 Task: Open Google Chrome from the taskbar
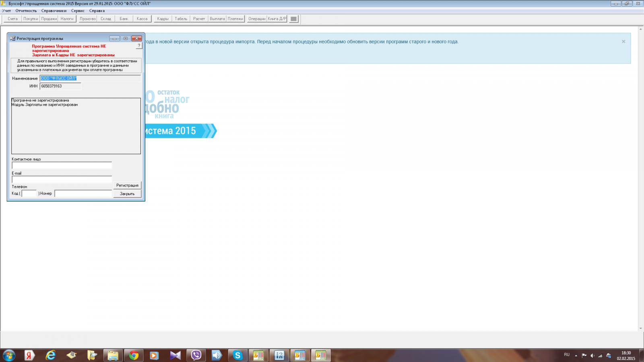(134, 355)
